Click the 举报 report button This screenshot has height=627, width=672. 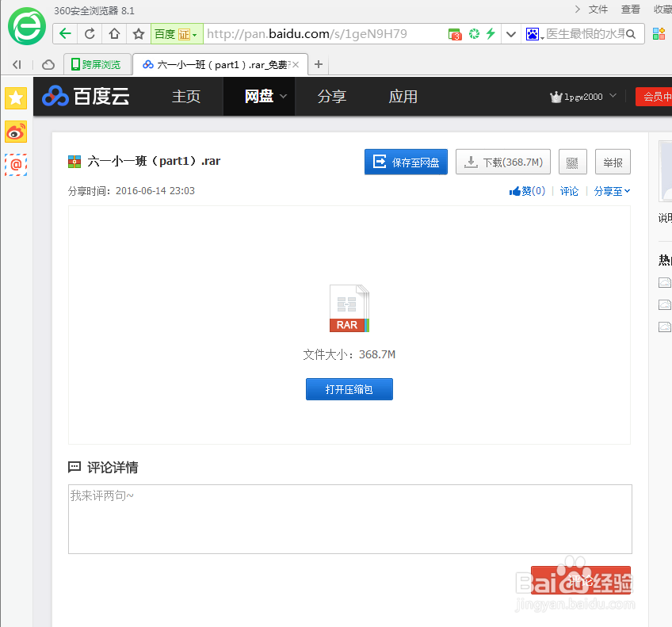pos(613,162)
